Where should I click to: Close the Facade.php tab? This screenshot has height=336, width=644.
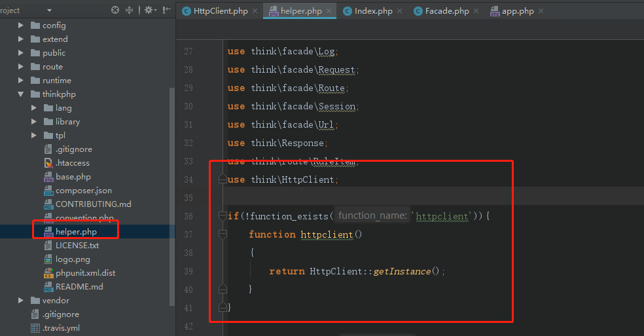[x=476, y=11]
